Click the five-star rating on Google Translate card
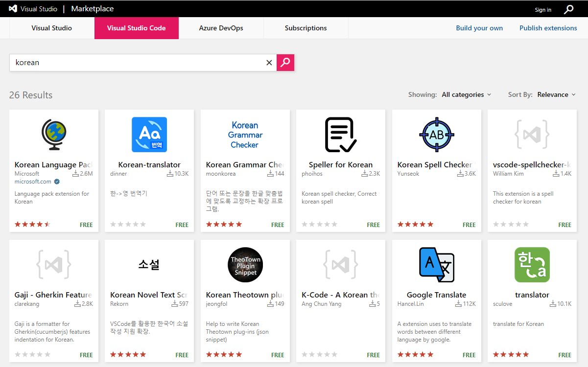Viewport: 588px width, 367px height. tap(415, 355)
